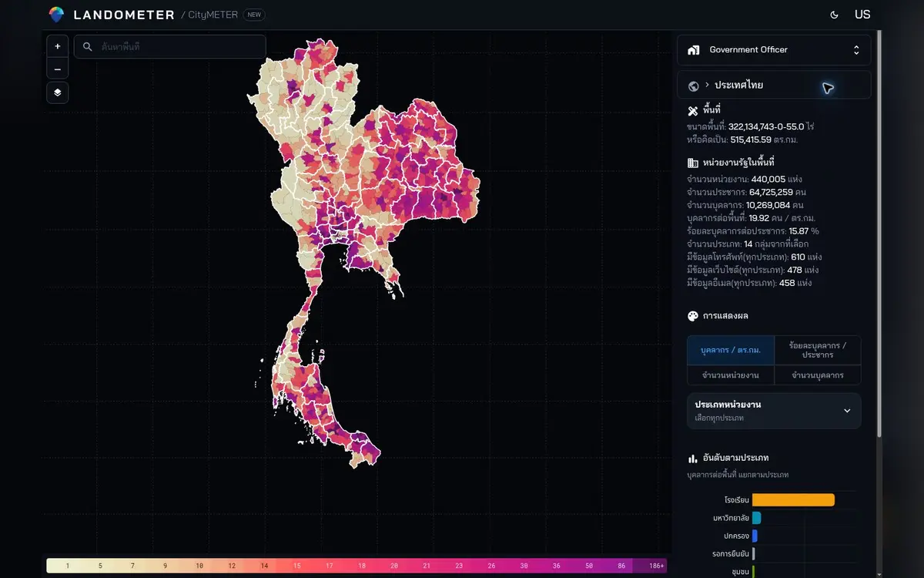
Task: Select the บุคลากร / ตร.กม. display mode
Action: (731, 351)
